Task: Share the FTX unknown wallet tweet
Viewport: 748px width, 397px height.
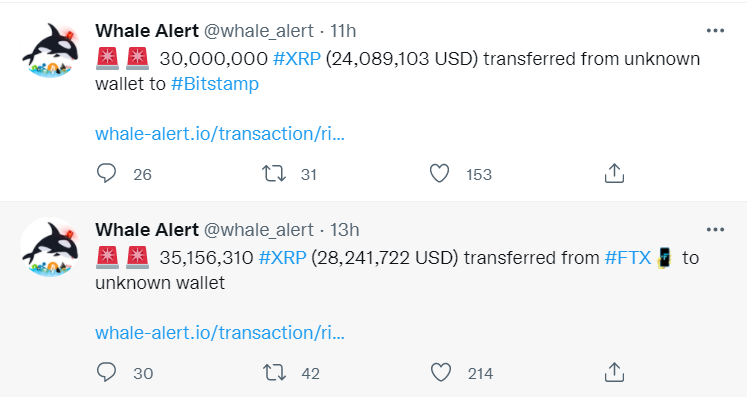Action: [614, 372]
